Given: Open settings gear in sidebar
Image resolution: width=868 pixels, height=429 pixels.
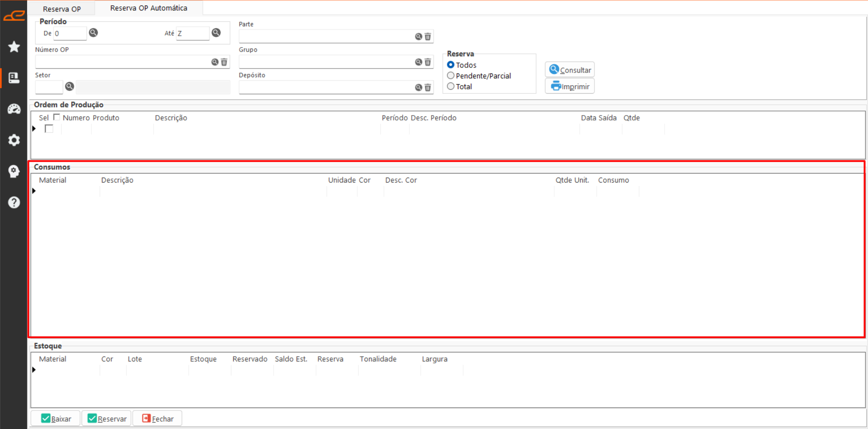Looking at the screenshot, I should [14, 140].
